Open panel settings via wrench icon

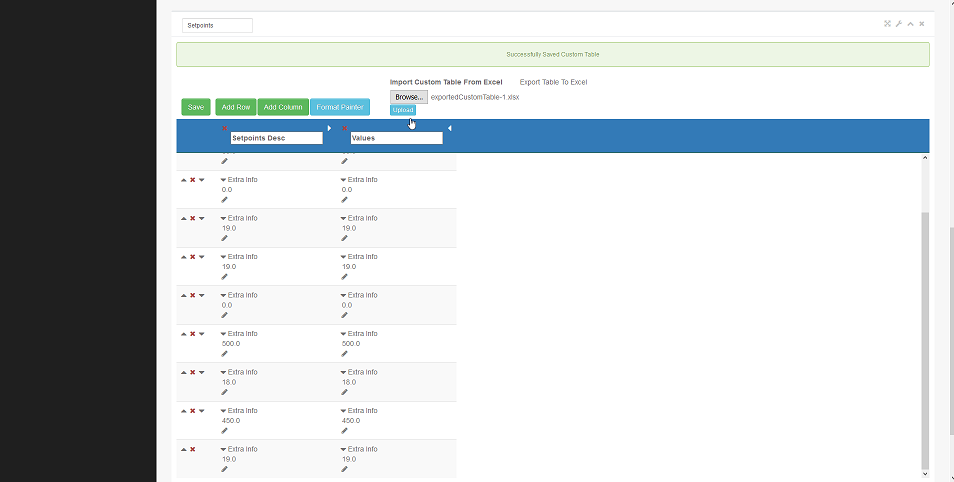898,24
